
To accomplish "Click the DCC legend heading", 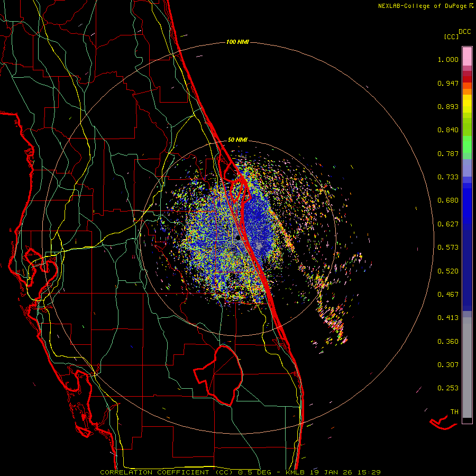I will (464, 32).
